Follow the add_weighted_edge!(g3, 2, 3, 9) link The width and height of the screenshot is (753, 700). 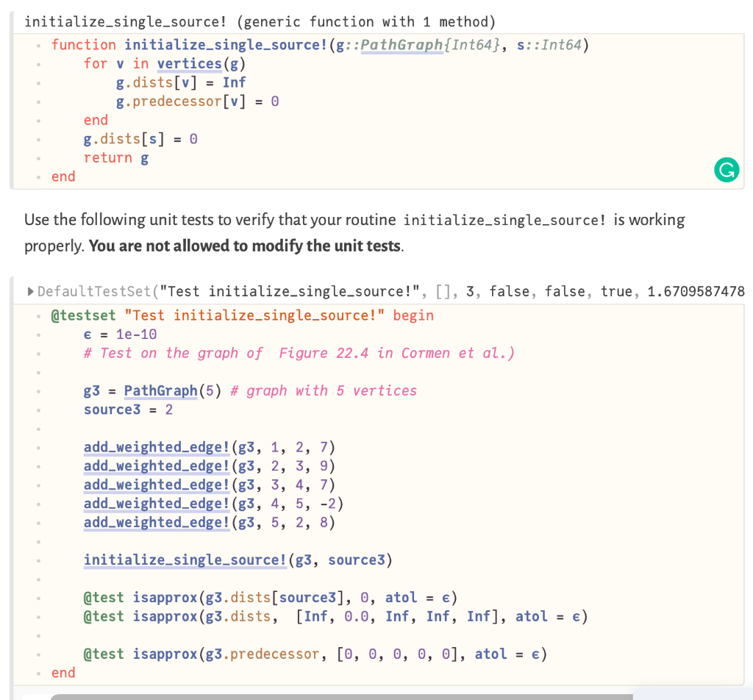pos(156,465)
